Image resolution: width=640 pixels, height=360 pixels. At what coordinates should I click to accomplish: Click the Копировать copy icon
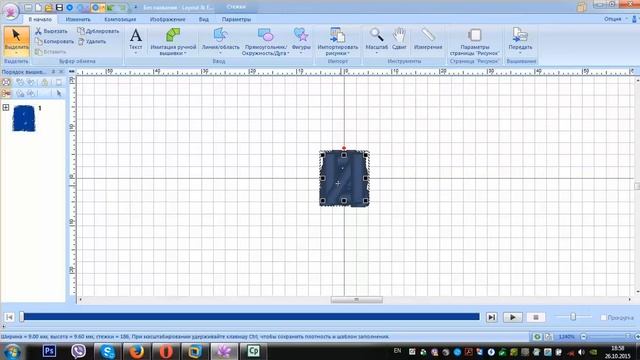(x=38, y=41)
